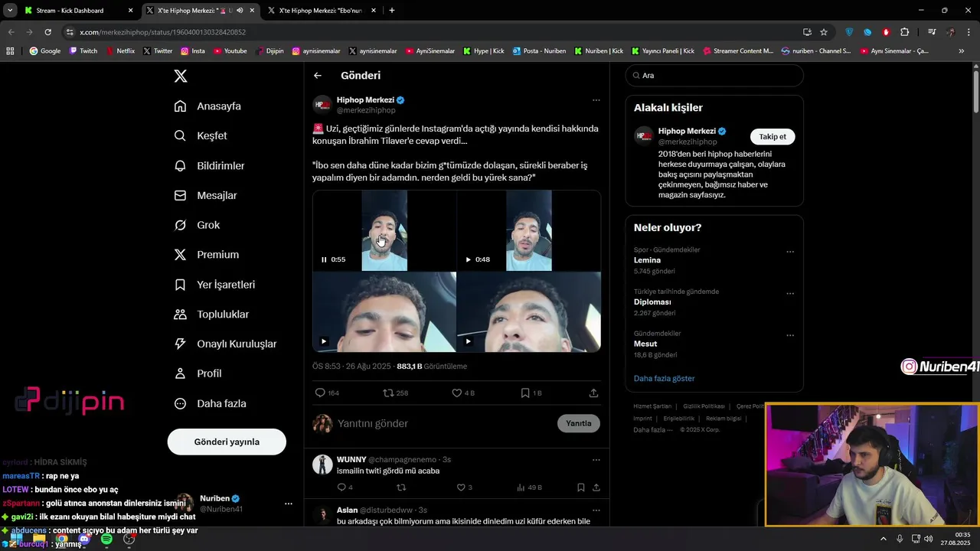Reload the page

[x=47, y=32]
